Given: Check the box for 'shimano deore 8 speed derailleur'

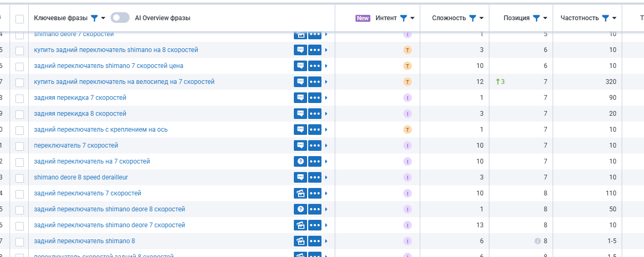Looking at the screenshot, I should 20,178.
